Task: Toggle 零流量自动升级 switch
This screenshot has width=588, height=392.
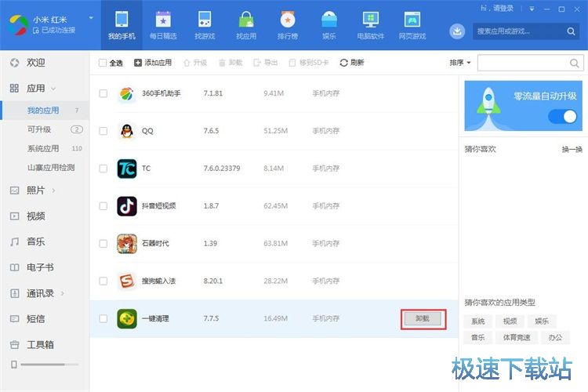Action: 562,117
